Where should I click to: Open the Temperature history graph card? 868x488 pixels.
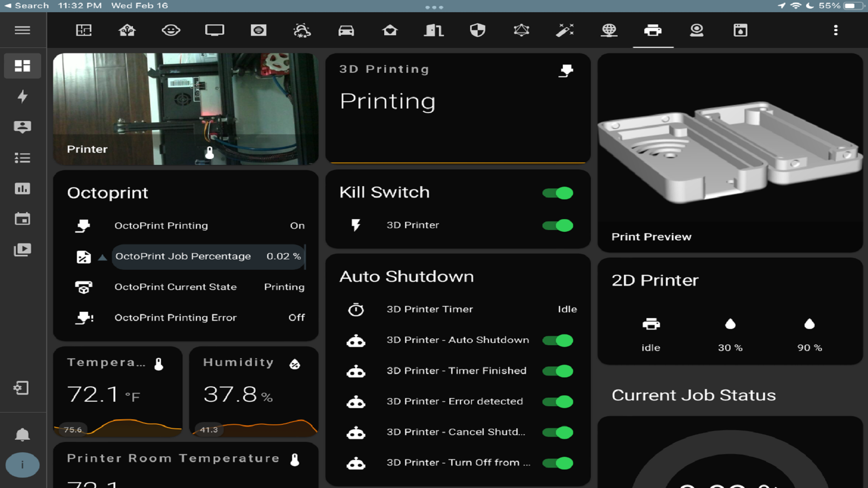tap(118, 392)
